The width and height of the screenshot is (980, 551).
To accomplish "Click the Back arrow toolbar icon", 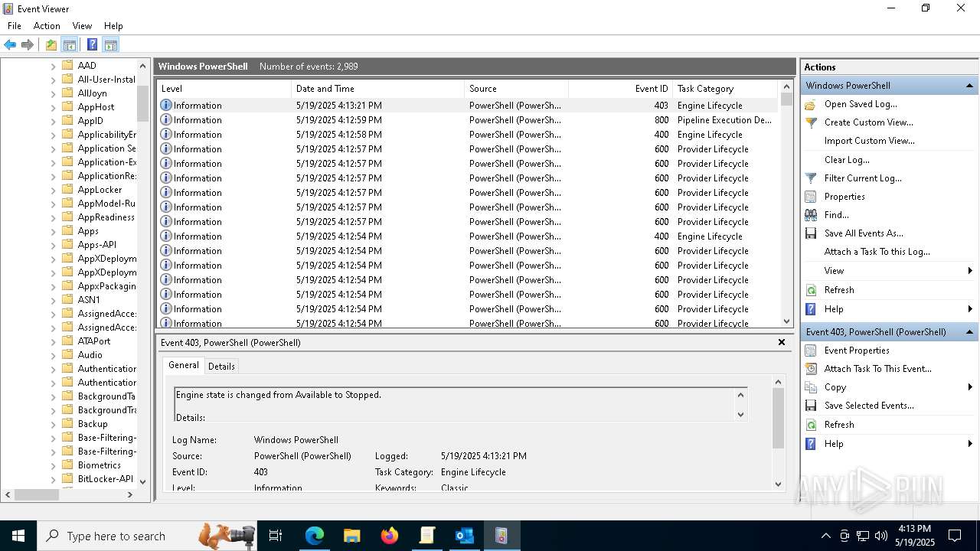I will coord(10,44).
